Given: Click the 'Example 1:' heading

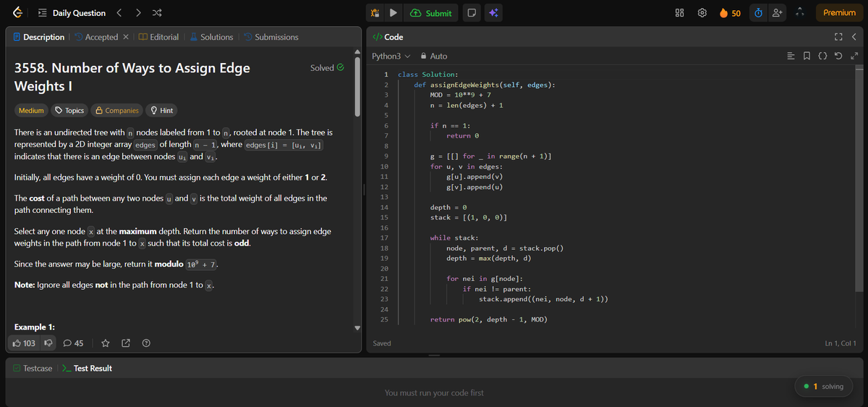Looking at the screenshot, I should click(35, 327).
